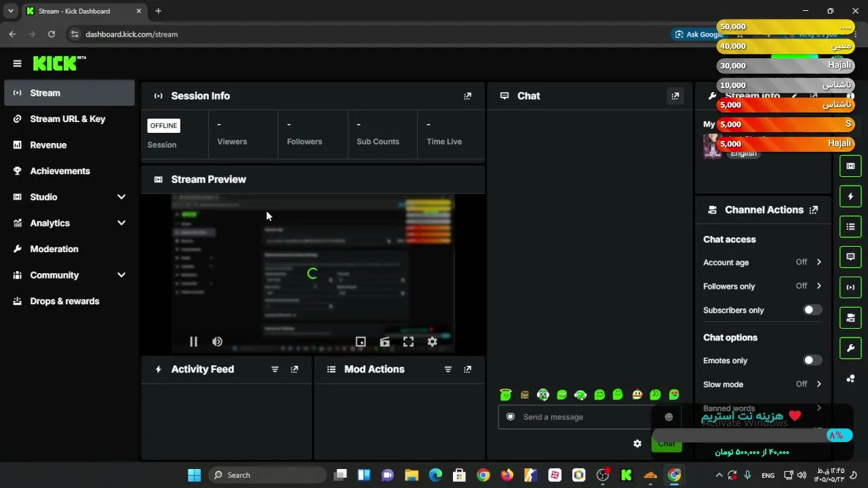Toggle the Session Info widget button

[x=850, y=287]
